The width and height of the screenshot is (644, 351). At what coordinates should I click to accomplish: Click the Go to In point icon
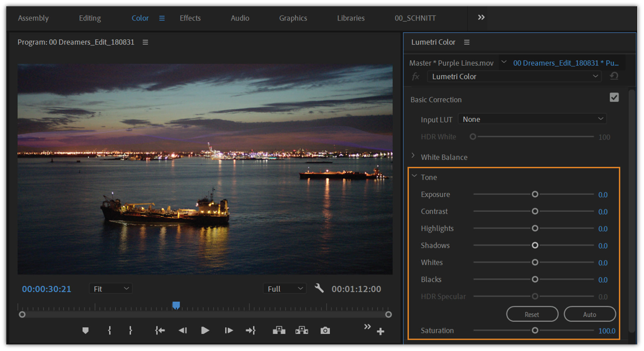[160, 331]
